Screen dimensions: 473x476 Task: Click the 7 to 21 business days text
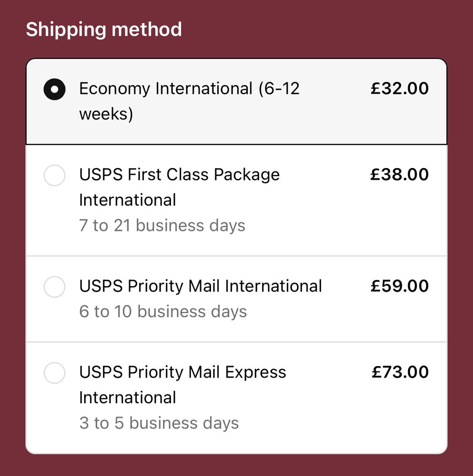pyautogui.click(x=162, y=226)
